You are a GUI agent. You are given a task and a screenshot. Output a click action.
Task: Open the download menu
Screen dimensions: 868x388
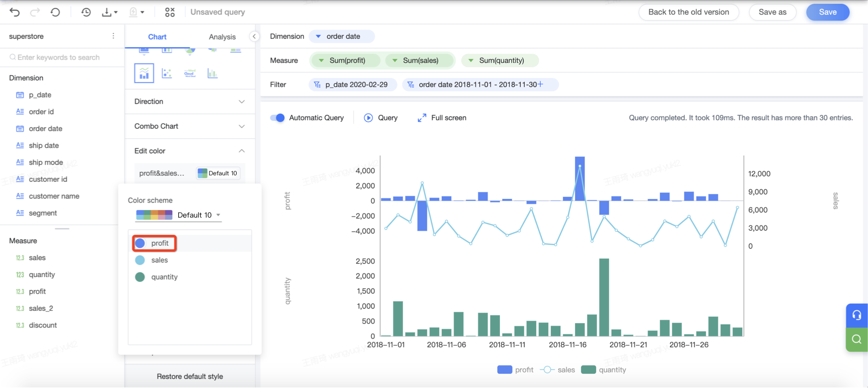(x=109, y=12)
